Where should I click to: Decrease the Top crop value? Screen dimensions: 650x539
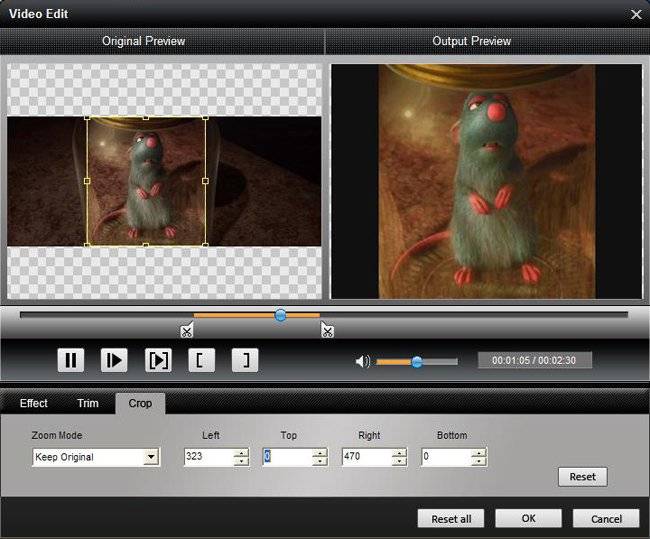coord(320,461)
